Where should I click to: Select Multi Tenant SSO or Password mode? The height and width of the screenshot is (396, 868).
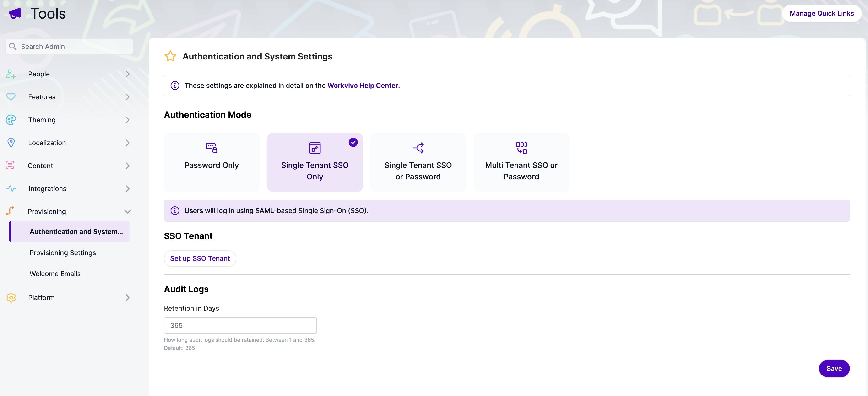(521, 162)
